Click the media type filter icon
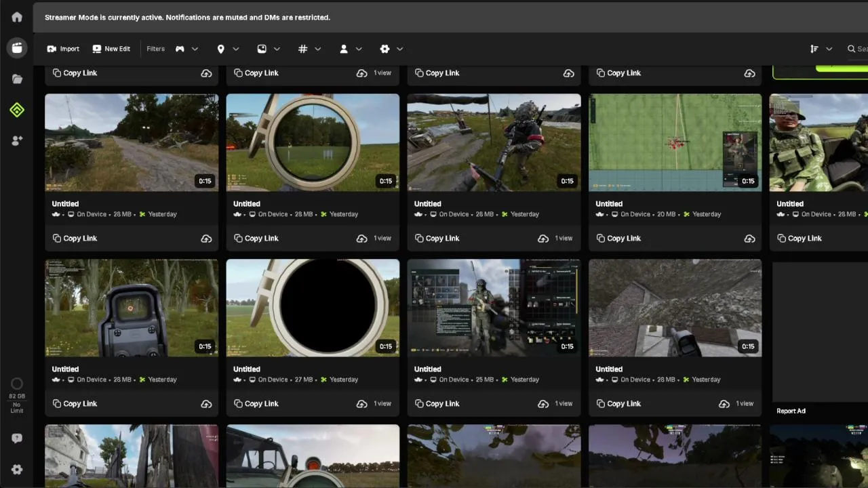Screen dimensions: 868x488 point(262,49)
